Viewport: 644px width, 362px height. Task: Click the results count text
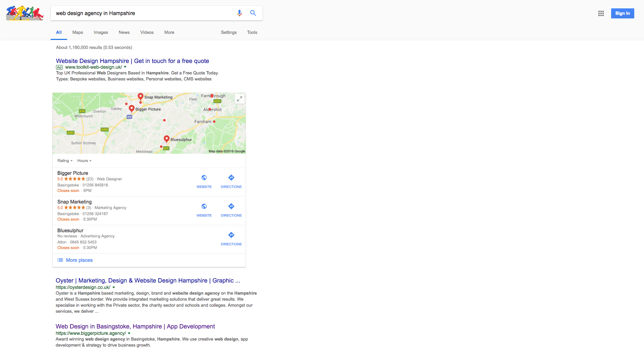pos(94,48)
